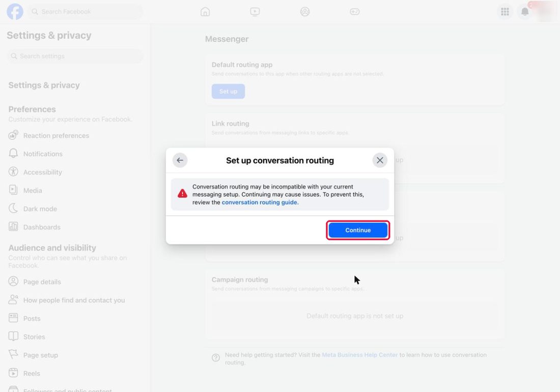560x392 pixels.
Task: Open the apps grid menu
Action: point(505,12)
